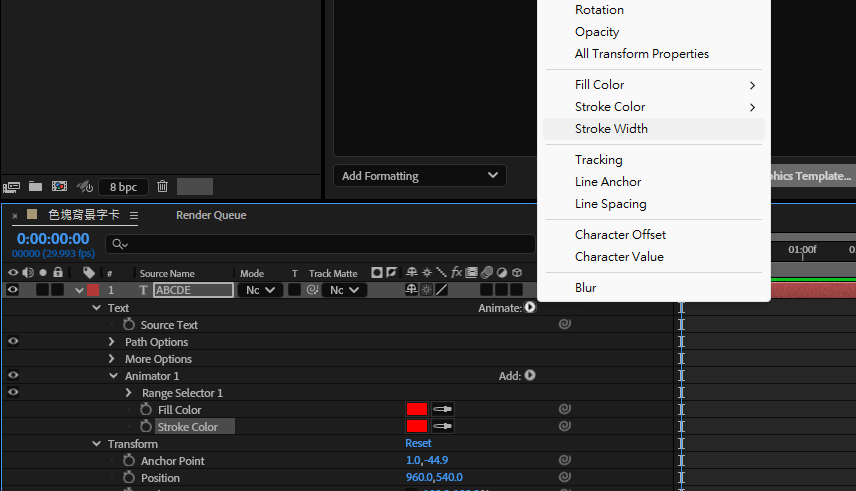Click the Animate play arrow button
This screenshot has width=856, height=491.
(x=530, y=308)
